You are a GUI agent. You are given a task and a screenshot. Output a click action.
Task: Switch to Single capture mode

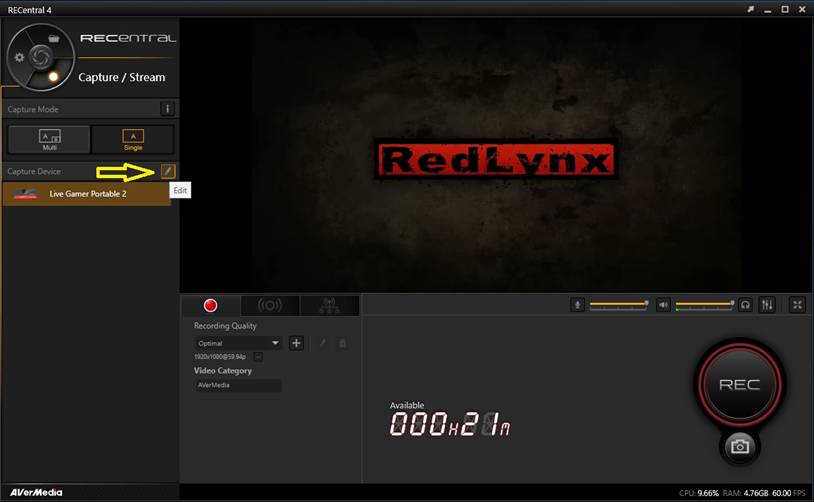pyautogui.click(x=133, y=139)
